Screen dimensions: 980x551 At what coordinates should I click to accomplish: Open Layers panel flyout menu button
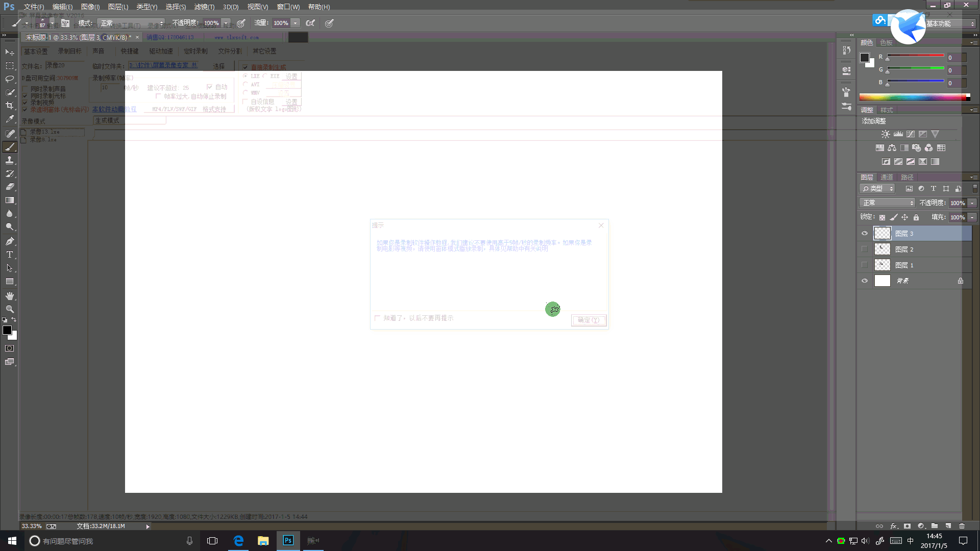tap(974, 177)
